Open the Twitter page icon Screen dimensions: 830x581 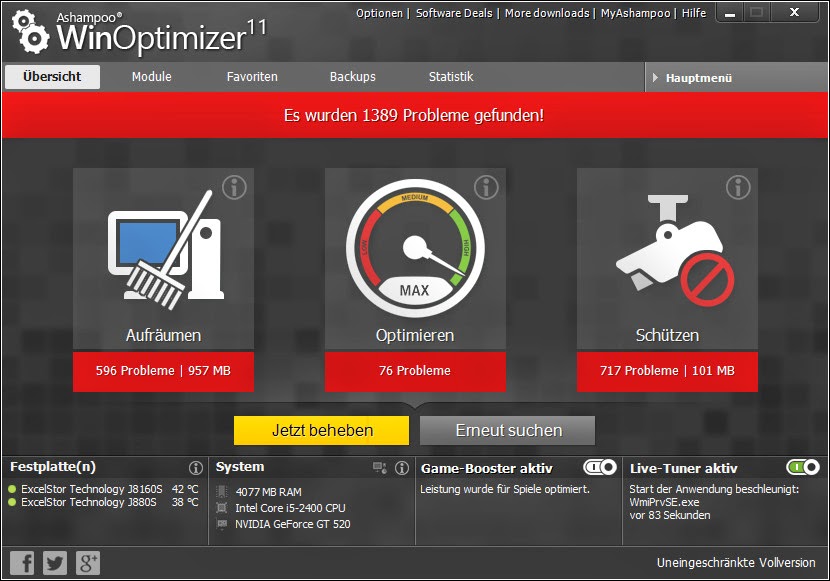tap(55, 562)
